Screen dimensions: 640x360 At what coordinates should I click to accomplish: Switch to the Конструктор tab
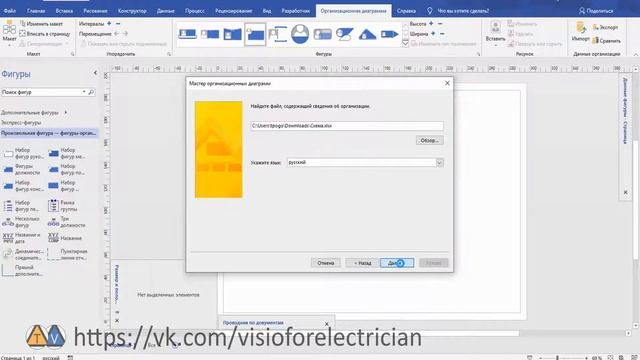132,11
